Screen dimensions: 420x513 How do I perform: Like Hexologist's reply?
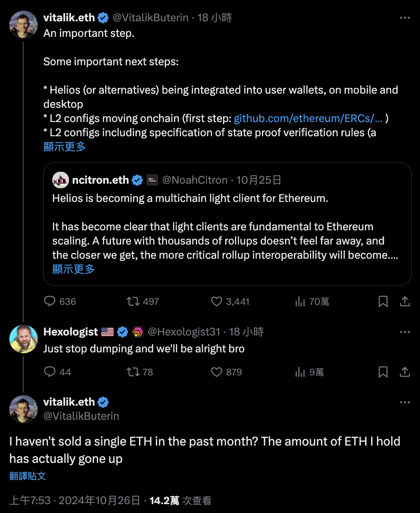pyautogui.click(x=216, y=372)
